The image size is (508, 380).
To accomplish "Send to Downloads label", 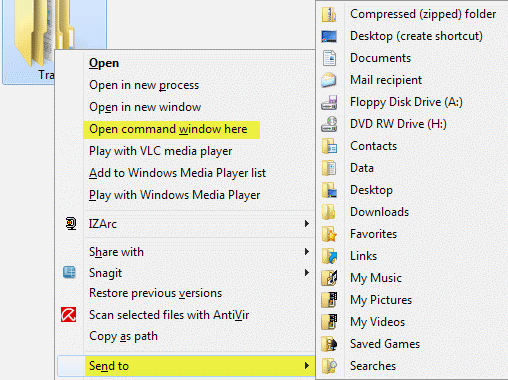I will 379,212.
